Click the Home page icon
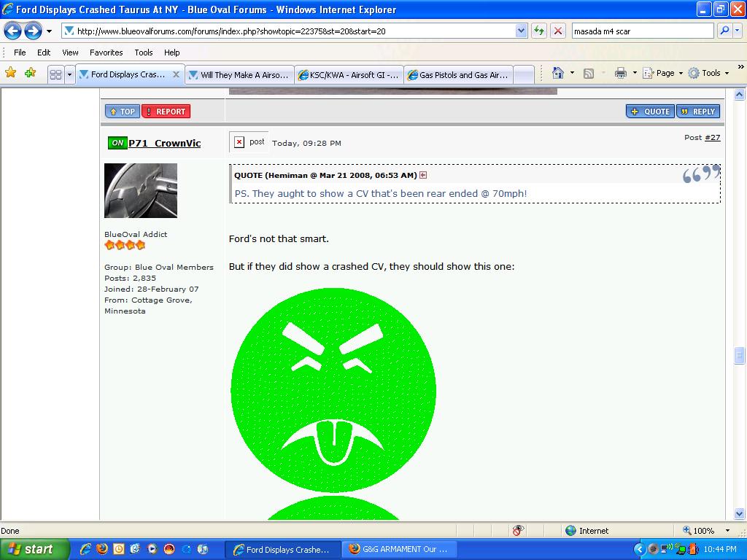The image size is (747, 560). click(558, 73)
